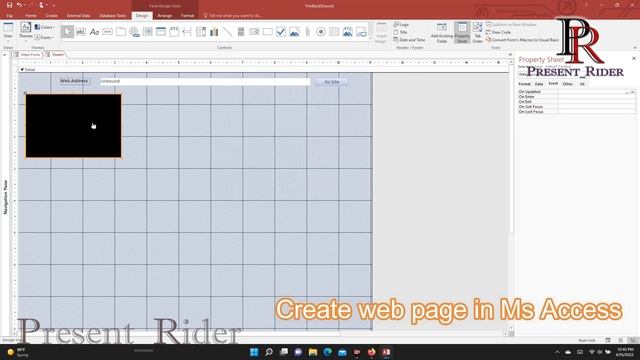Expand the Controls gallery more arrow
This screenshot has width=640, height=360.
[x=371, y=39]
